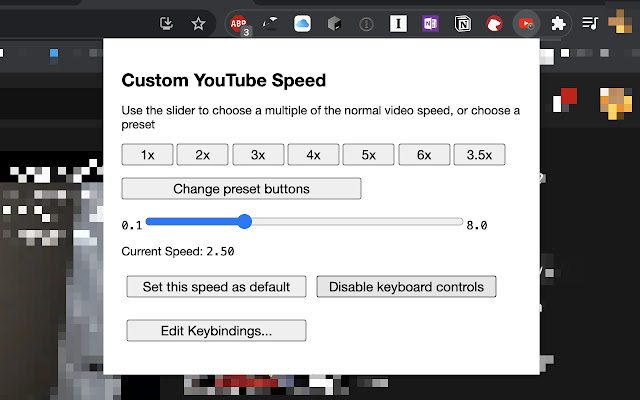Open the pixelated profile avatar in toolbar
Viewport: 640px width, 400px height.
(620, 21)
